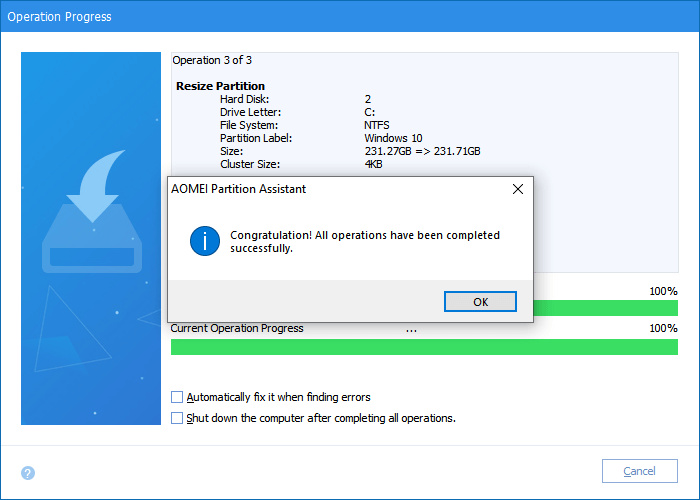
Task: Click the 'Hard Disk:' field label
Action: [245, 99]
